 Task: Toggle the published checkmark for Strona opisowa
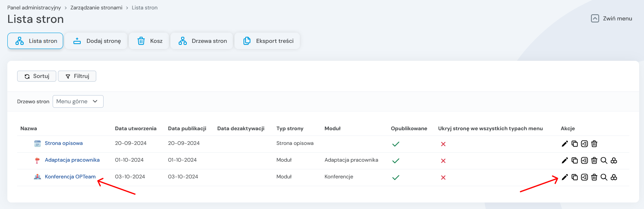point(395,144)
